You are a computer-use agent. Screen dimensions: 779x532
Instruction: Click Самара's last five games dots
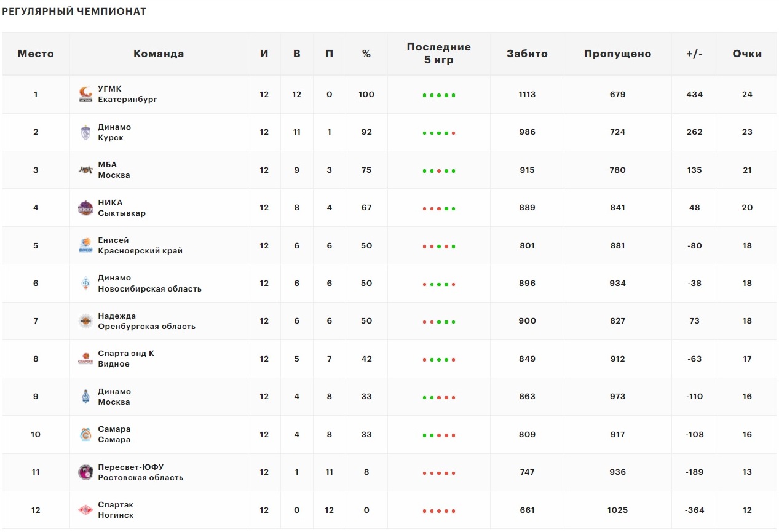pyautogui.click(x=439, y=435)
